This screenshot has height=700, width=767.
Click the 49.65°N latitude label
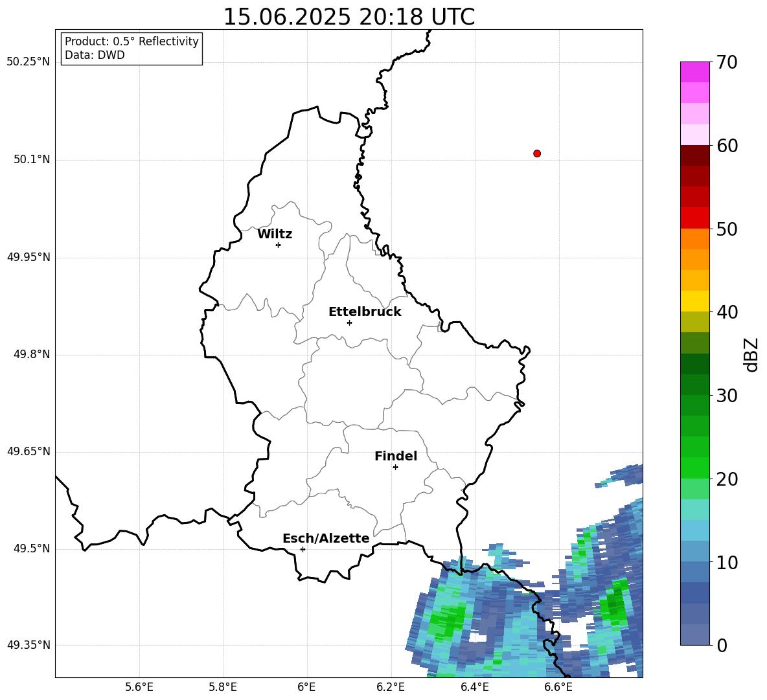tap(29, 452)
